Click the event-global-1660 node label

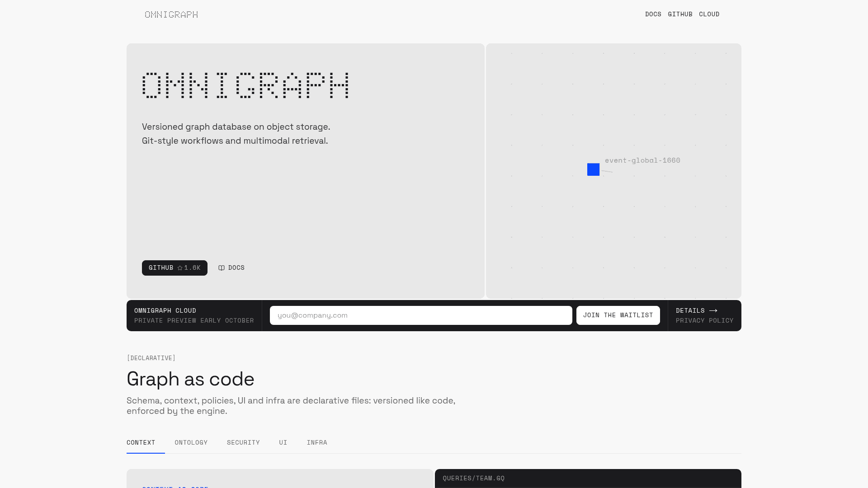642,160
